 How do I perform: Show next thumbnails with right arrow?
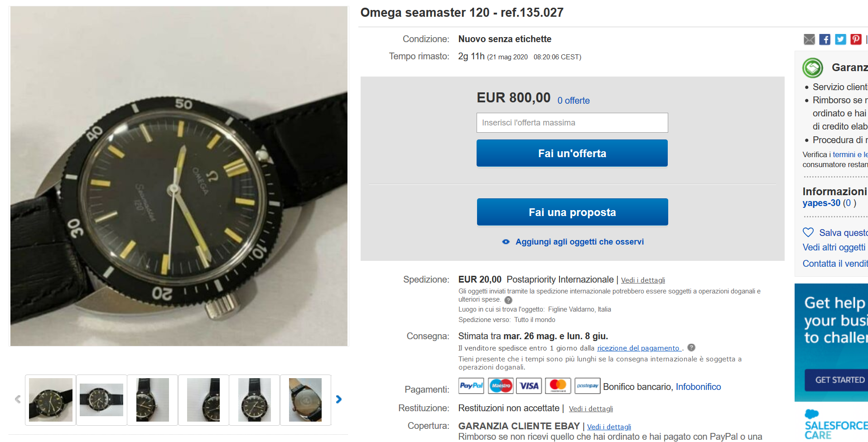338,399
